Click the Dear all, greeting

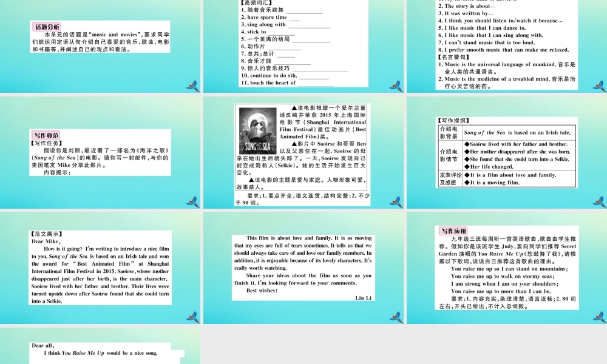tap(43, 346)
